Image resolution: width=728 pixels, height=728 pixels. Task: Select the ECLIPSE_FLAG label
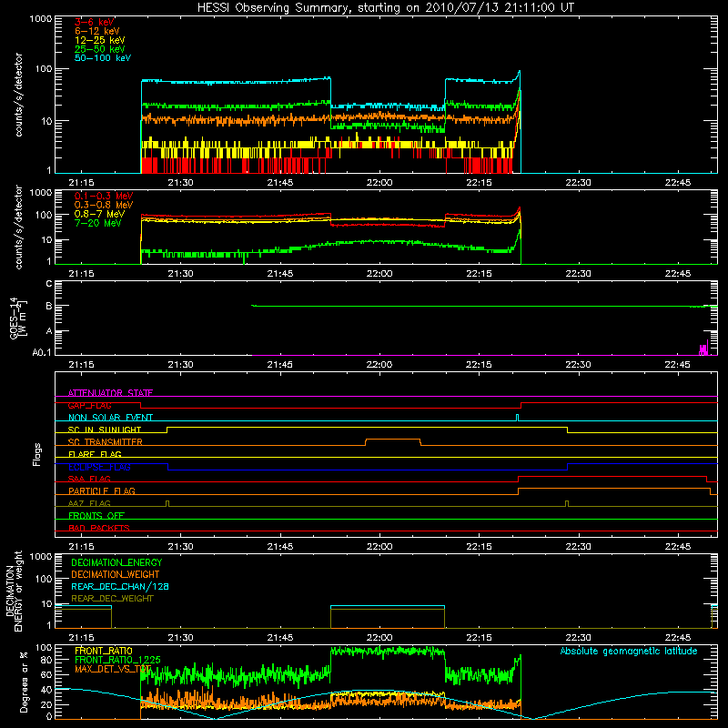(99, 467)
